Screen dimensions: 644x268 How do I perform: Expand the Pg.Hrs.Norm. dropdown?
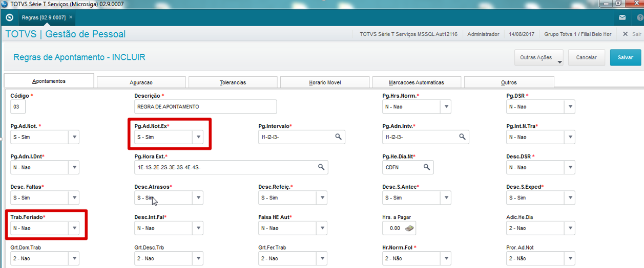click(x=447, y=106)
